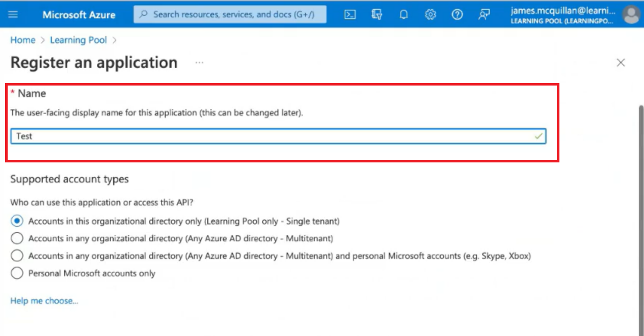Open the Azure portal hamburger menu

click(x=13, y=14)
